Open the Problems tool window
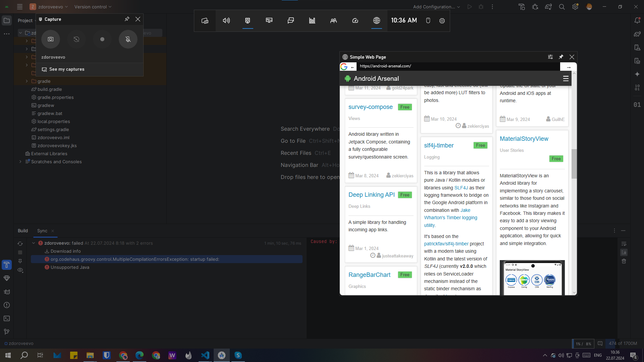The height and width of the screenshot is (362, 644). [7, 305]
